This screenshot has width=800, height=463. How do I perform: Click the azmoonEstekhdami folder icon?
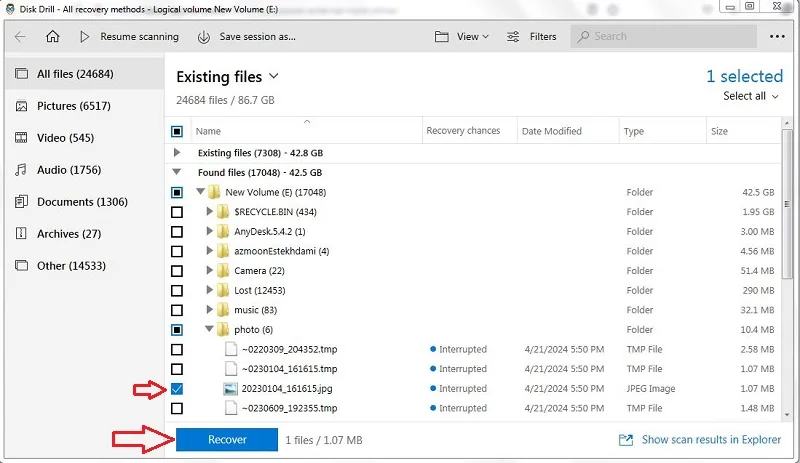tap(223, 251)
